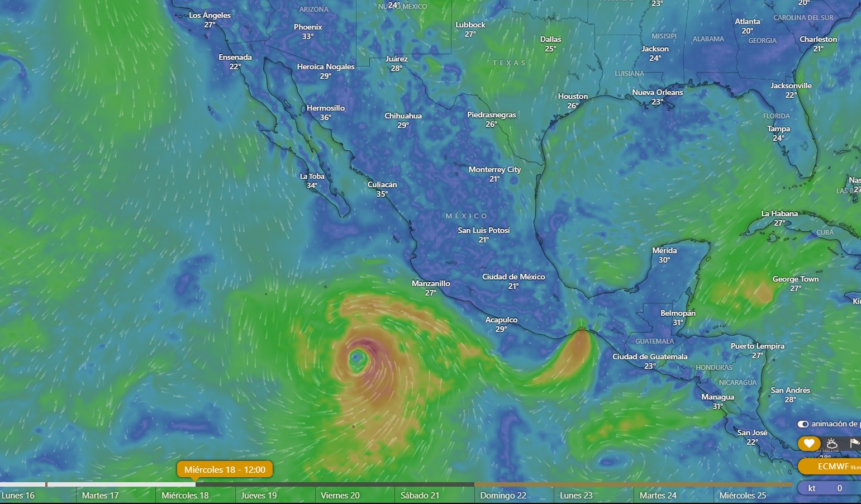The height and width of the screenshot is (504, 861).
Task: Click the Managua 31° label
Action: (718, 401)
